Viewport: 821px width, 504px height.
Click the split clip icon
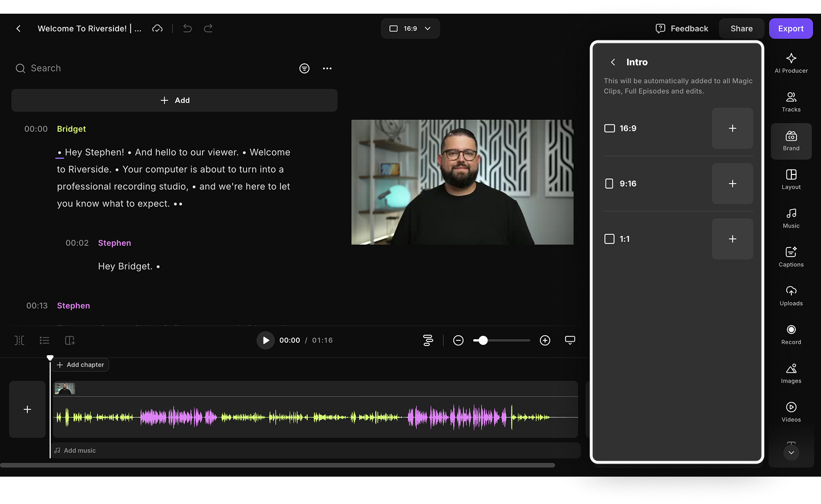coord(19,340)
